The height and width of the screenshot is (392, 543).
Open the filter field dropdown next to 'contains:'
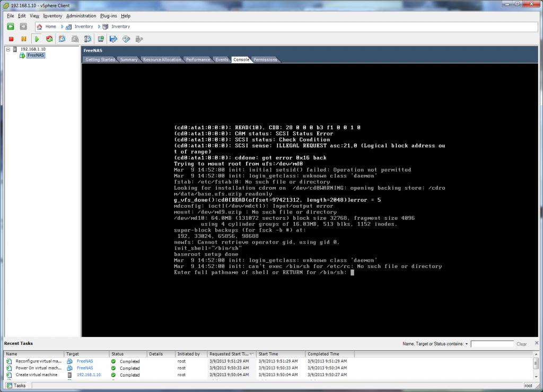[x=467, y=344]
